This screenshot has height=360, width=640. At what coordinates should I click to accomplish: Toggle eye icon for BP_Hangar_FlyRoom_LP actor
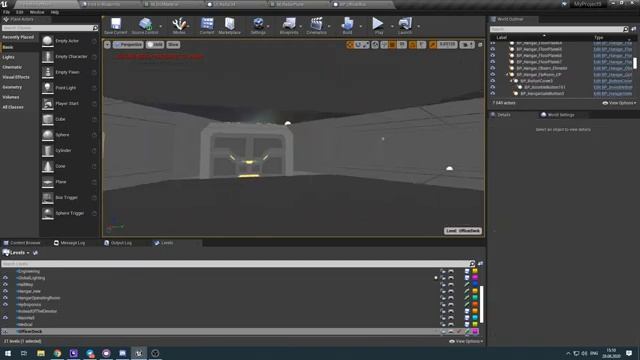(x=493, y=75)
